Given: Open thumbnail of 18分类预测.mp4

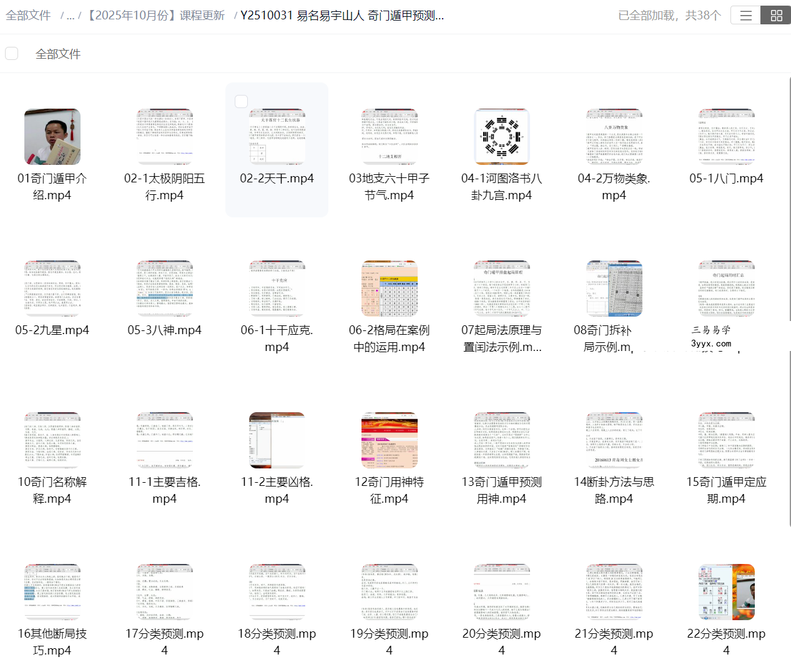Looking at the screenshot, I should tap(277, 592).
